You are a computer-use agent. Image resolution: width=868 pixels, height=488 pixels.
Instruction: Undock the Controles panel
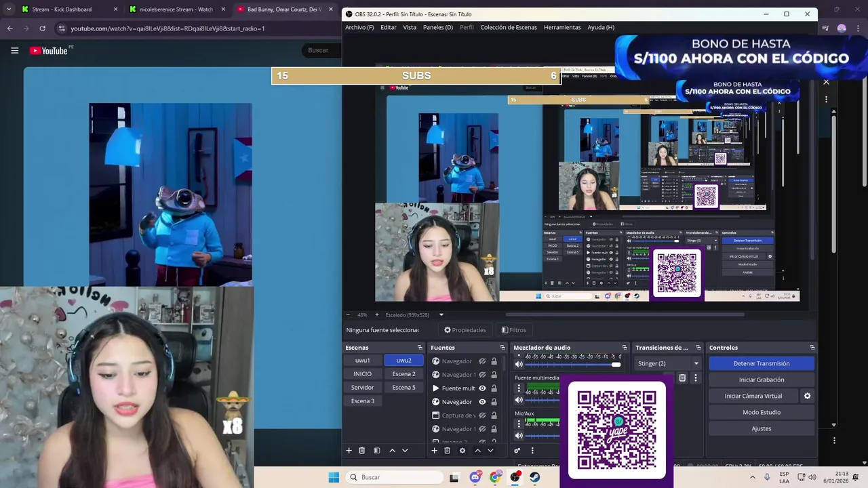[812, 348]
